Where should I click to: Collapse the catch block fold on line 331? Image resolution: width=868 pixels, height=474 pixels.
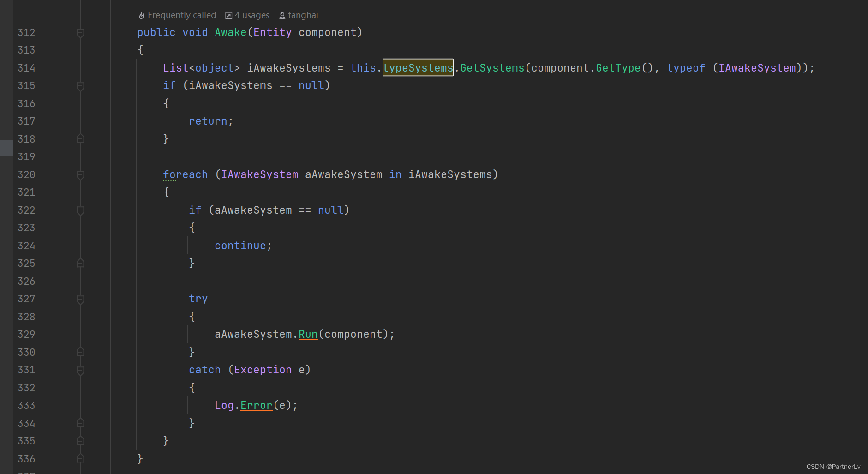point(80,371)
